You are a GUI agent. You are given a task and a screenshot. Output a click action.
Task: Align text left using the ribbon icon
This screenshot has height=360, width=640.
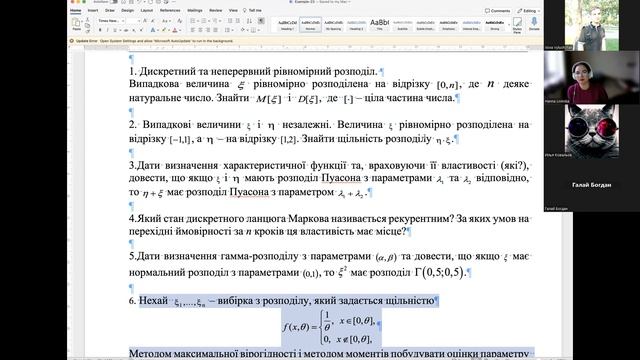[x=193, y=30]
